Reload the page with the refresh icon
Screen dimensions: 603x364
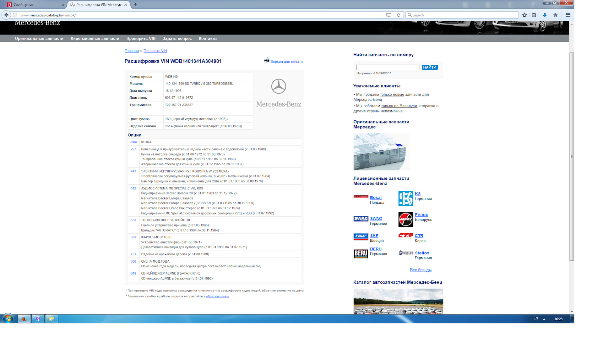tap(399, 15)
